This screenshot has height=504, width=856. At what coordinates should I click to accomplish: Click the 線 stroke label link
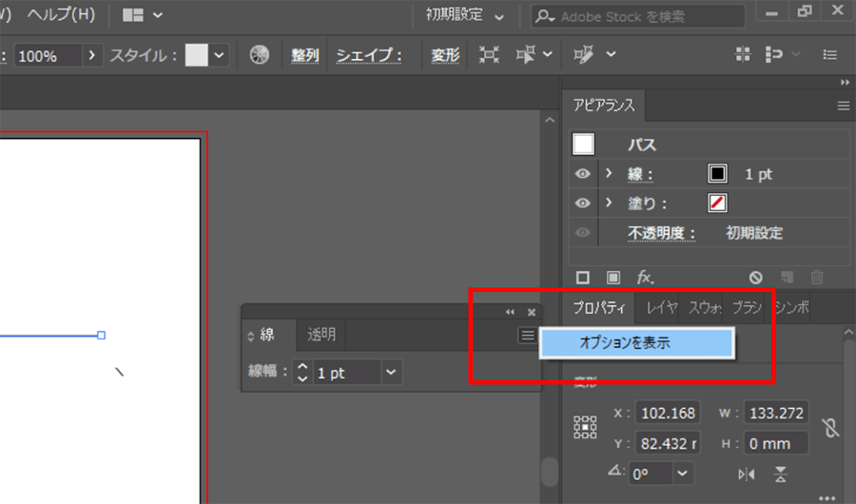640,174
